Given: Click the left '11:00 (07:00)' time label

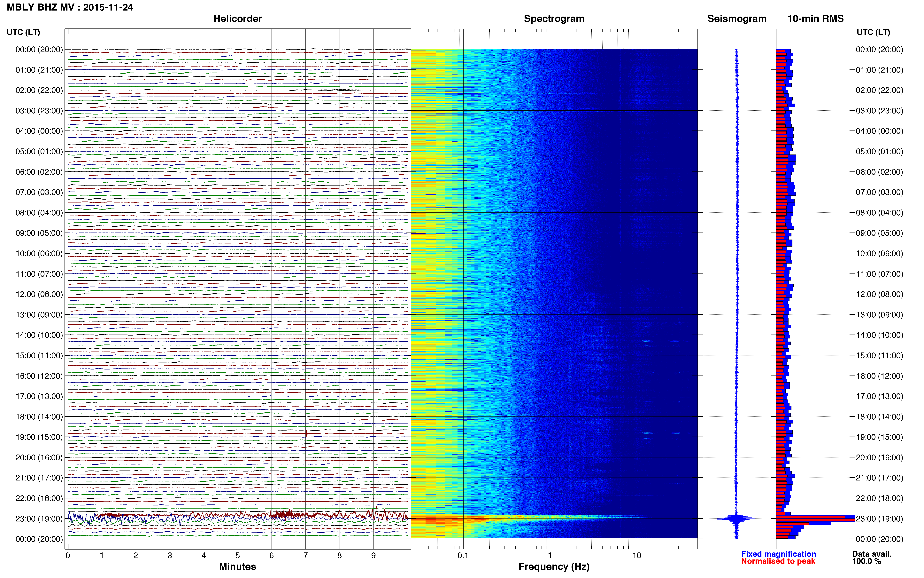Looking at the screenshot, I should [x=39, y=274].
